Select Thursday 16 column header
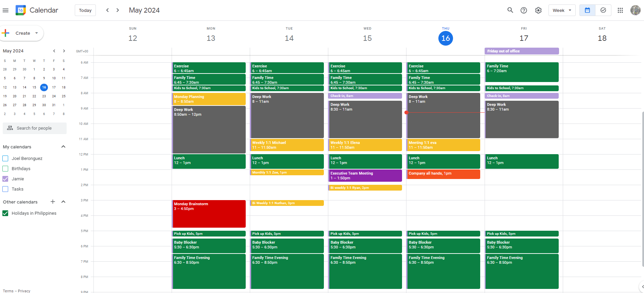Screen dimensions: 644x293 [446, 38]
